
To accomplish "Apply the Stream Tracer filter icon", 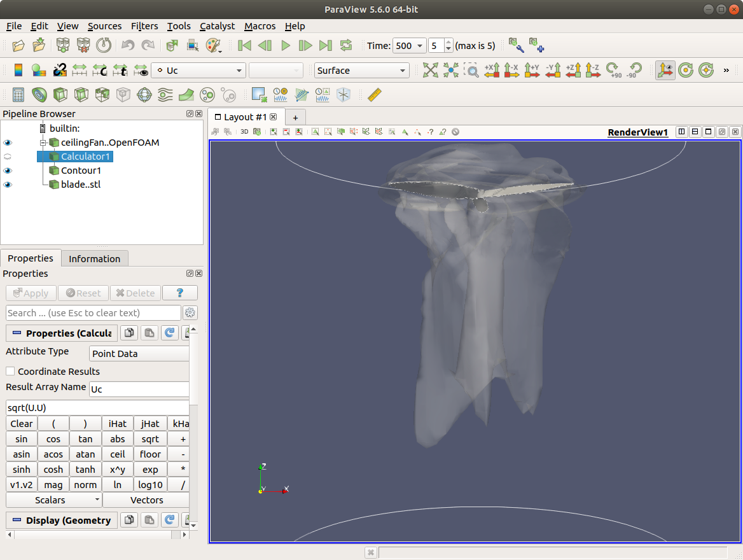I will point(165,95).
